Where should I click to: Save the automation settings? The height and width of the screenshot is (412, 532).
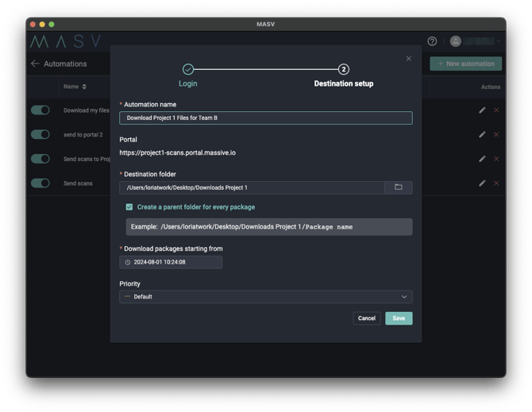click(x=399, y=318)
